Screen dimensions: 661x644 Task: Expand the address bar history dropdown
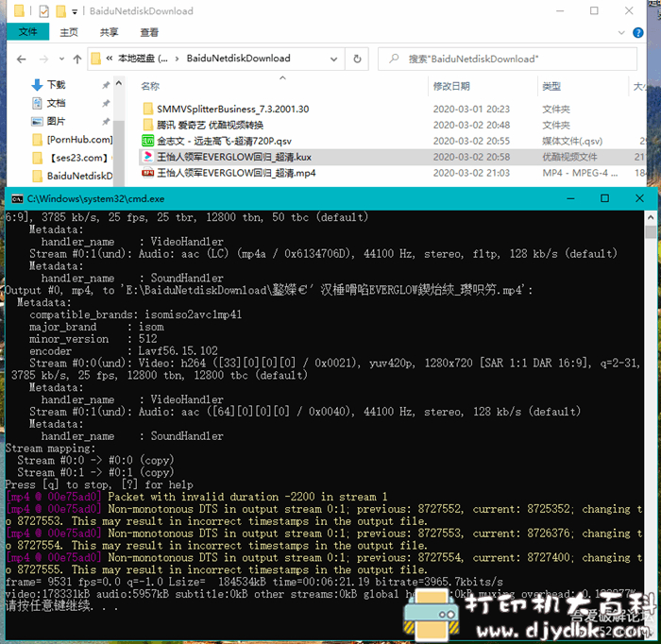(334, 59)
